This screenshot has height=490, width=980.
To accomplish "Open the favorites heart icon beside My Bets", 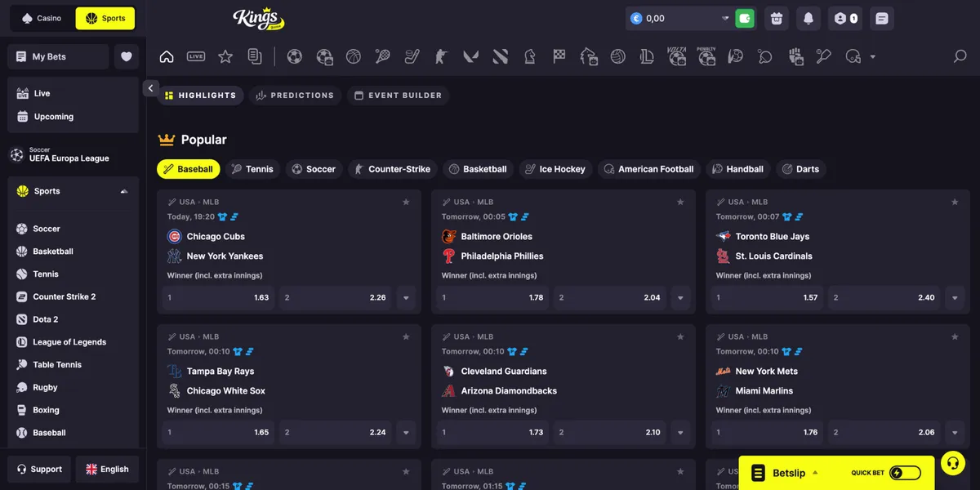I will point(126,56).
